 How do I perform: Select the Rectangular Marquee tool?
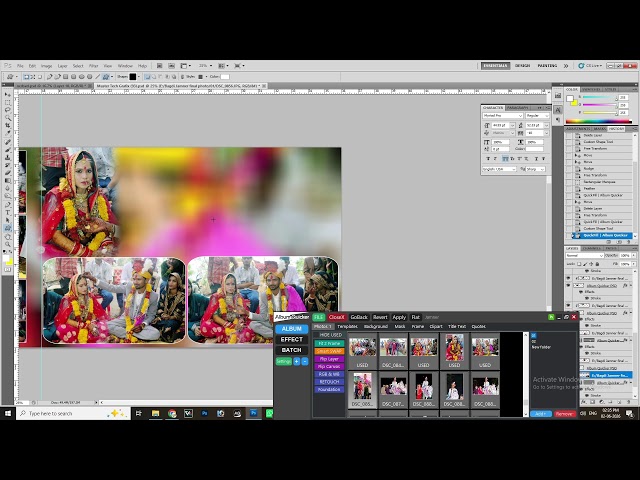(x=8, y=102)
